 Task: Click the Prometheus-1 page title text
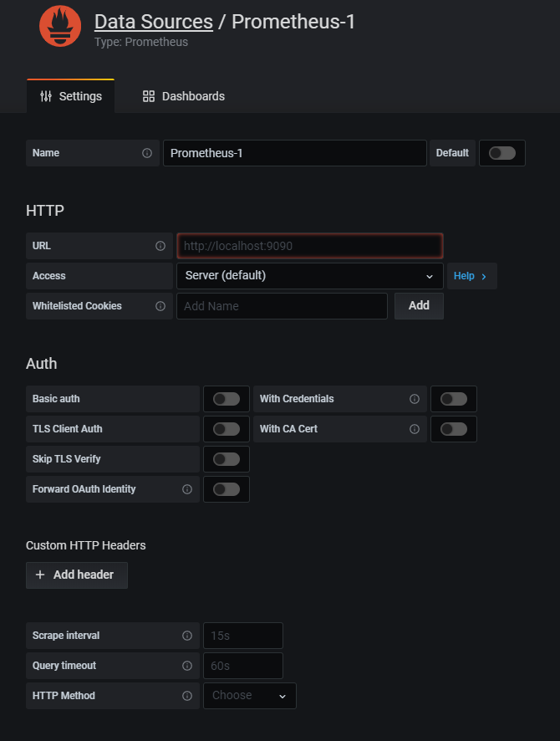(293, 22)
